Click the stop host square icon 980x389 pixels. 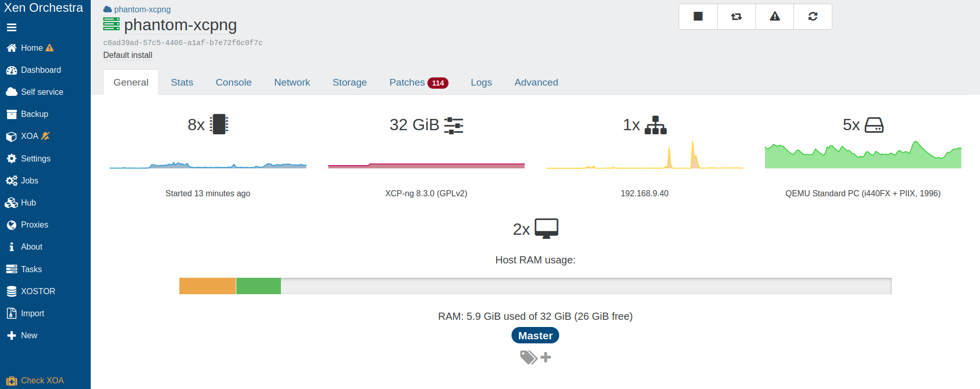[x=698, y=16]
